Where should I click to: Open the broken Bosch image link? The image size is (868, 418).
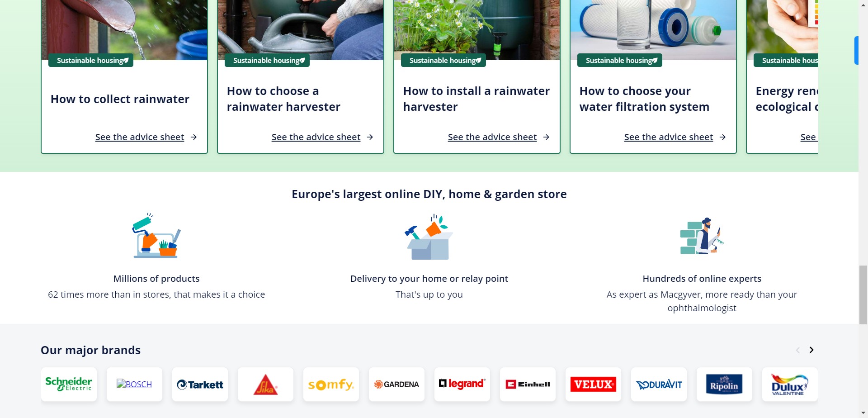[x=134, y=384]
